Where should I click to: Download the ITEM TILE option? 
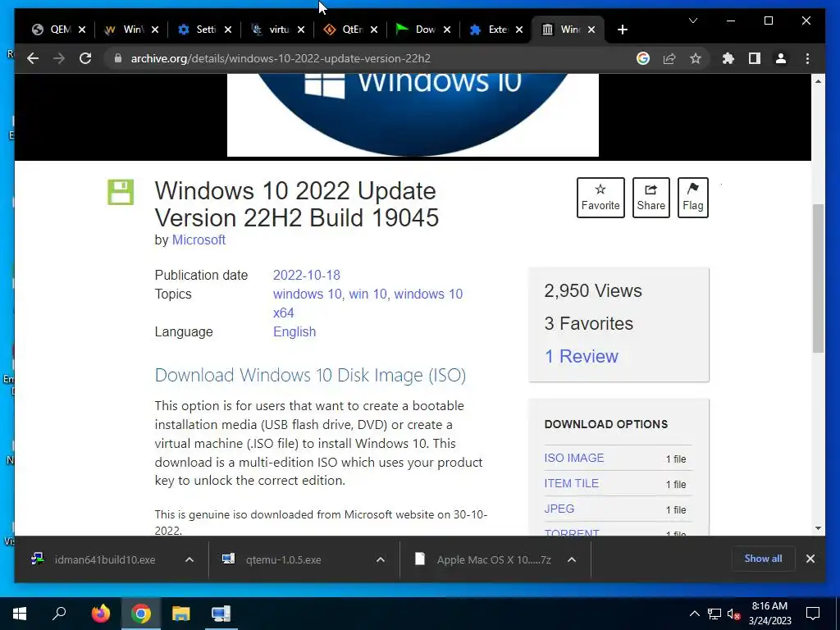click(x=571, y=483)
